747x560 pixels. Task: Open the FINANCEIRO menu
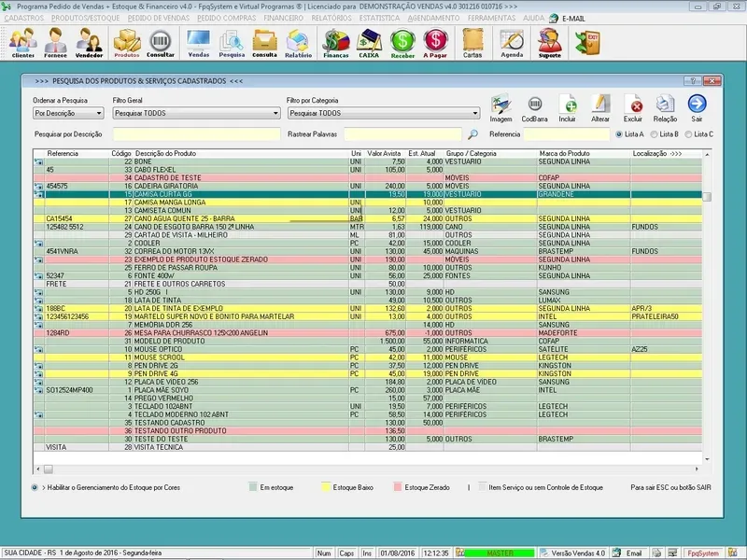(284, 18)
